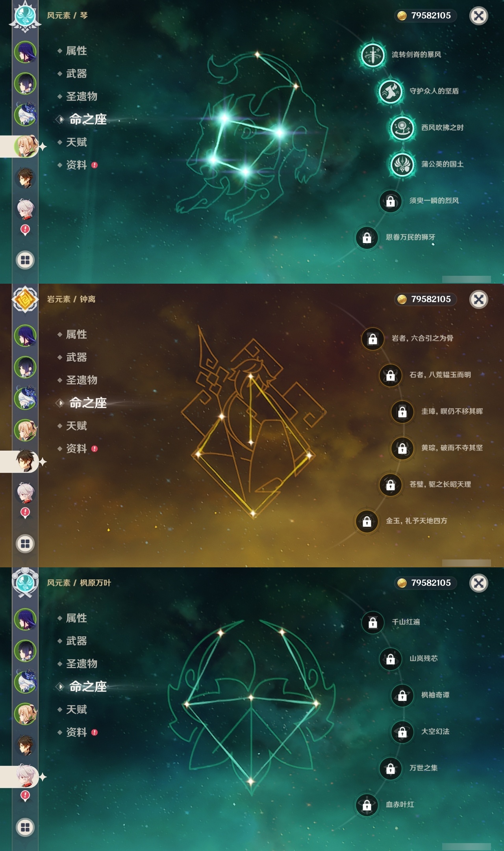Close Kazuha's constellation screen

click(478, 583)
